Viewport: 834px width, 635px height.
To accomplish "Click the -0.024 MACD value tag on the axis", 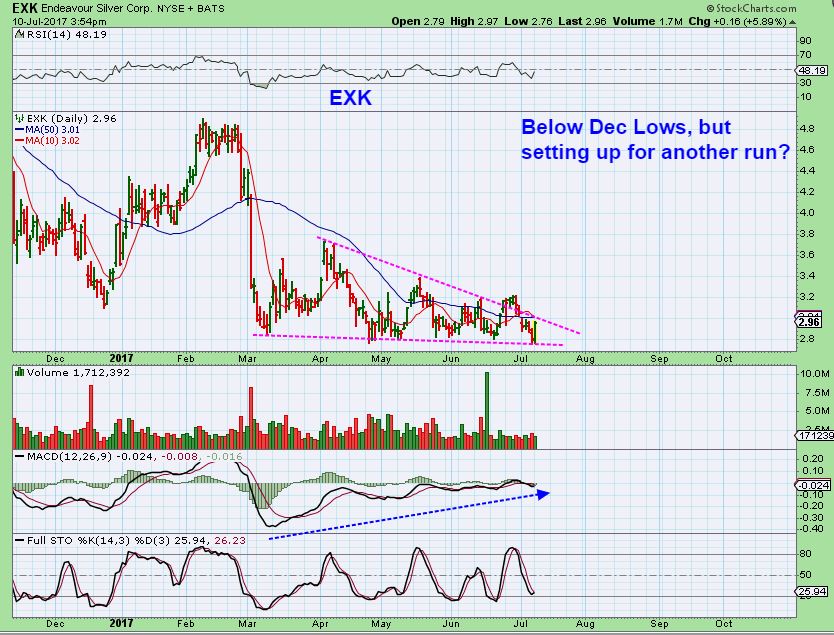I will pos(812,485).
